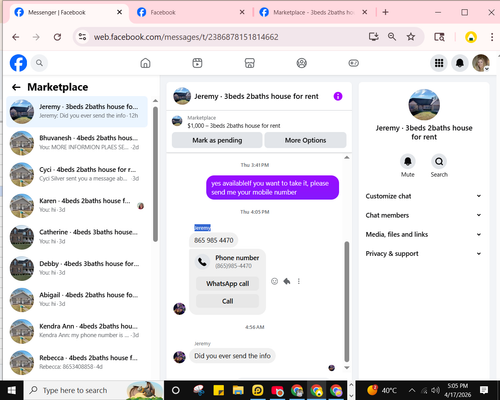
Task: Click the chat scrollbar down arrow
Action: [347, 368]
